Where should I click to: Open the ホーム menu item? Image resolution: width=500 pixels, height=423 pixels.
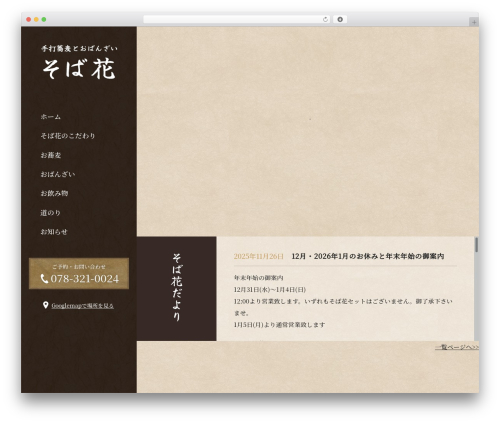pos(51,117)
